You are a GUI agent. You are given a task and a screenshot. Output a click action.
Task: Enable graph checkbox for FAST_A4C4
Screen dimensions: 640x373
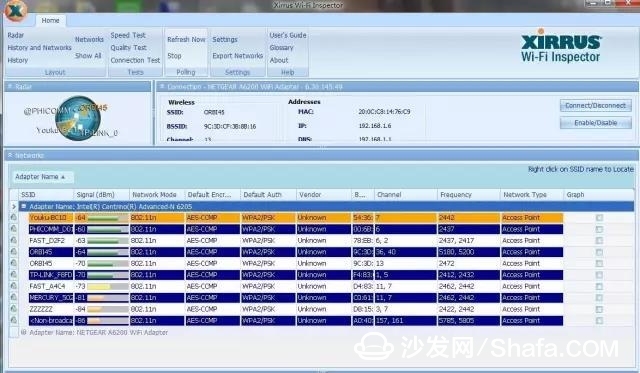tap(599, 286)
